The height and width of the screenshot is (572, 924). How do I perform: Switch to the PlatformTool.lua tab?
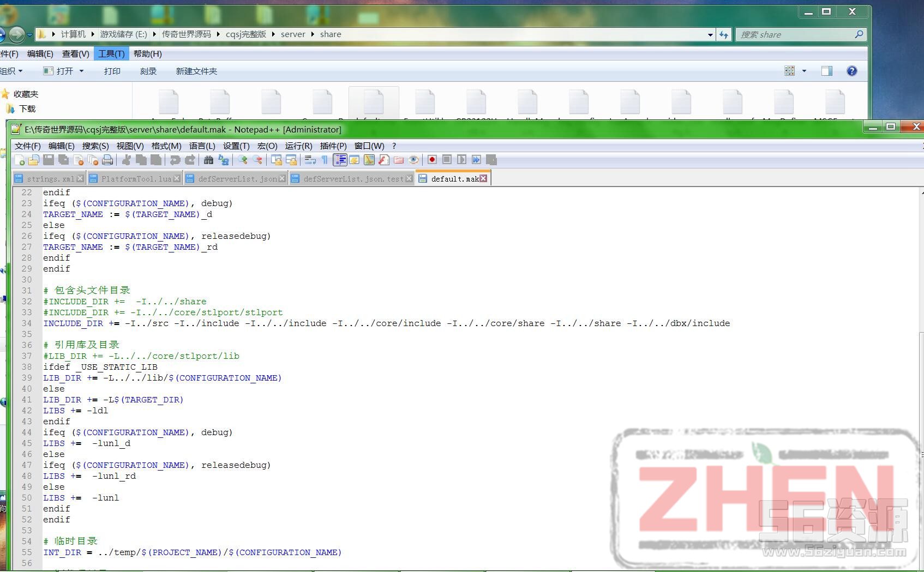tap(135, 179)
